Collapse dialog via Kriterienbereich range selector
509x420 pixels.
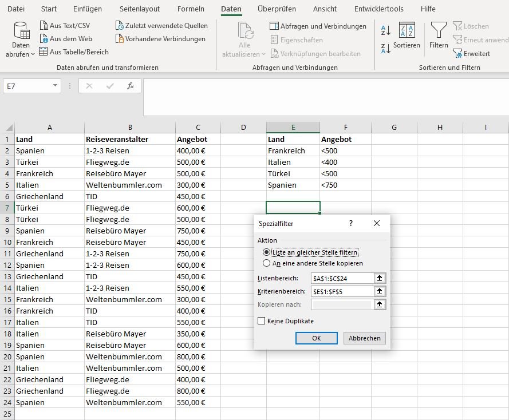pyautogui.click(x=379, y=291)
